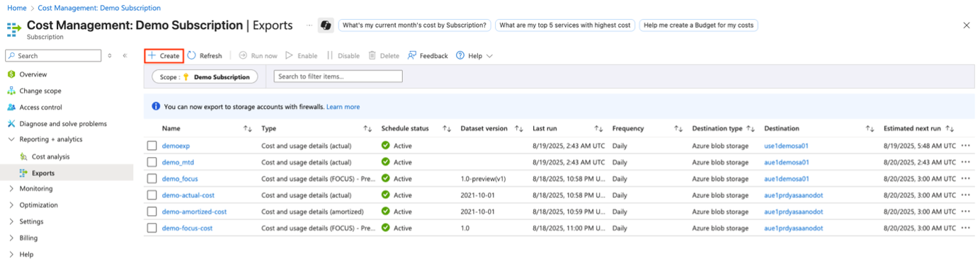
Task: Sort by Dataset version column arrows
Action: 519,129
